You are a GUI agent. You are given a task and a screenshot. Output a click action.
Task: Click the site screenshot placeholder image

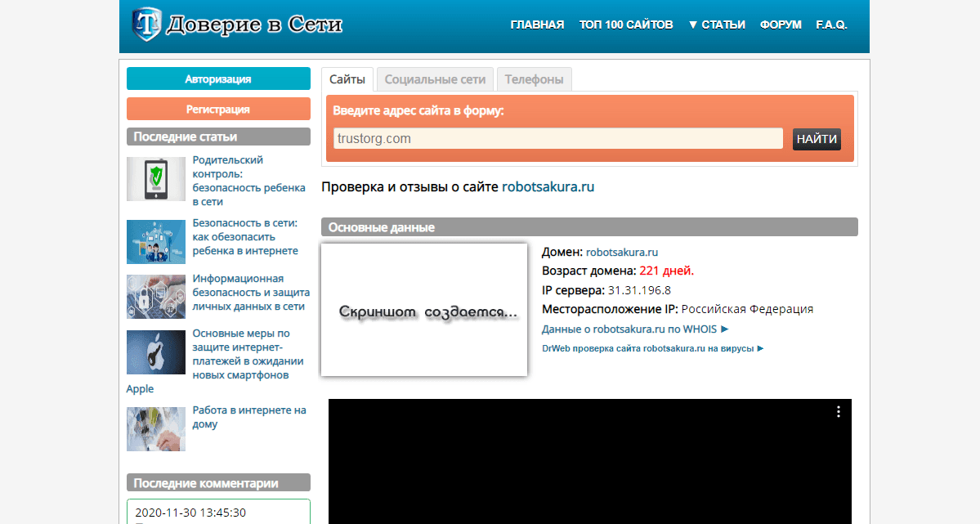[423, 310]
